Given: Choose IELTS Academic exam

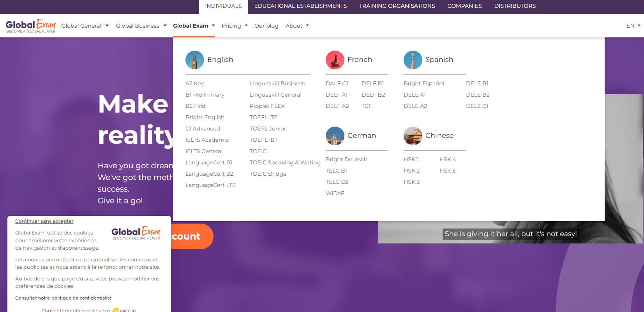Looking at the screenshot, I should (207, 140).
